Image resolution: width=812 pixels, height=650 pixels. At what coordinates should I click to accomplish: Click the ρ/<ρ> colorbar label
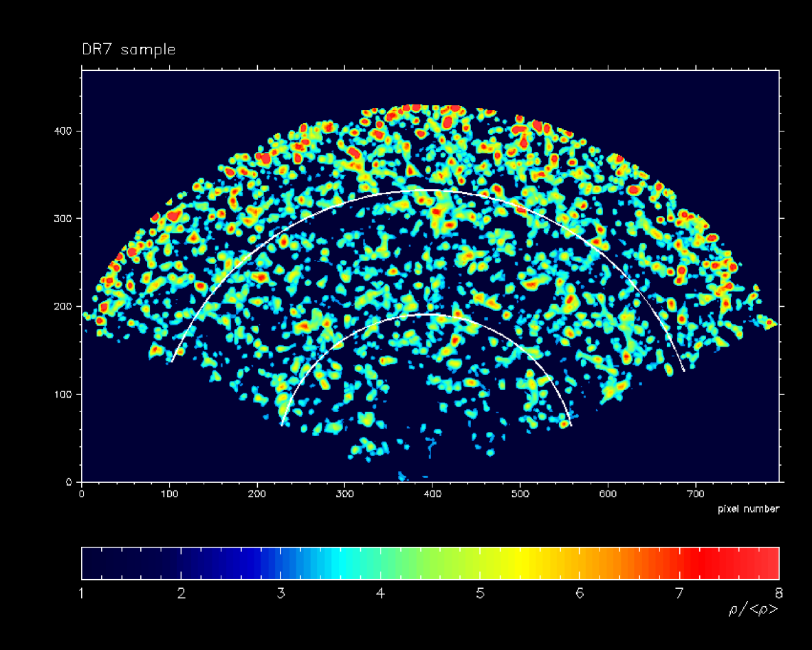(754, 609)
